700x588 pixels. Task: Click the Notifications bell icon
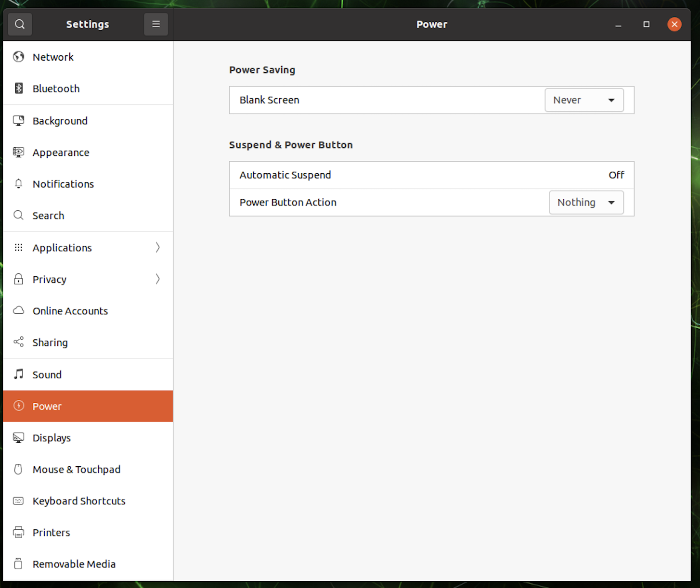click(x=19, y=184)
